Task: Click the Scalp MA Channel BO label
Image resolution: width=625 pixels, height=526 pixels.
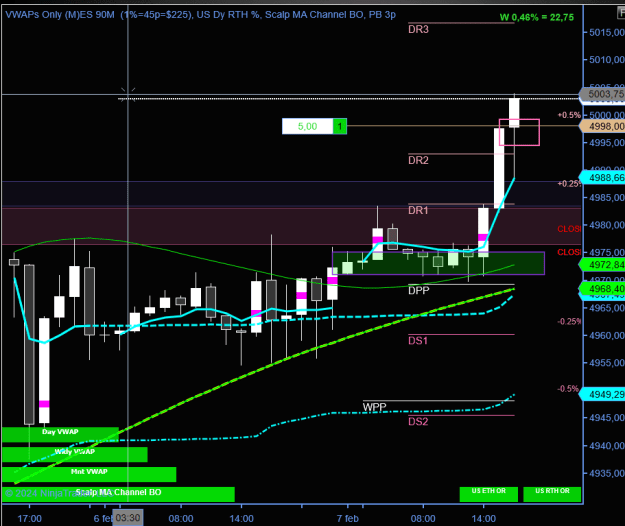Action: [x=118, y=494]
